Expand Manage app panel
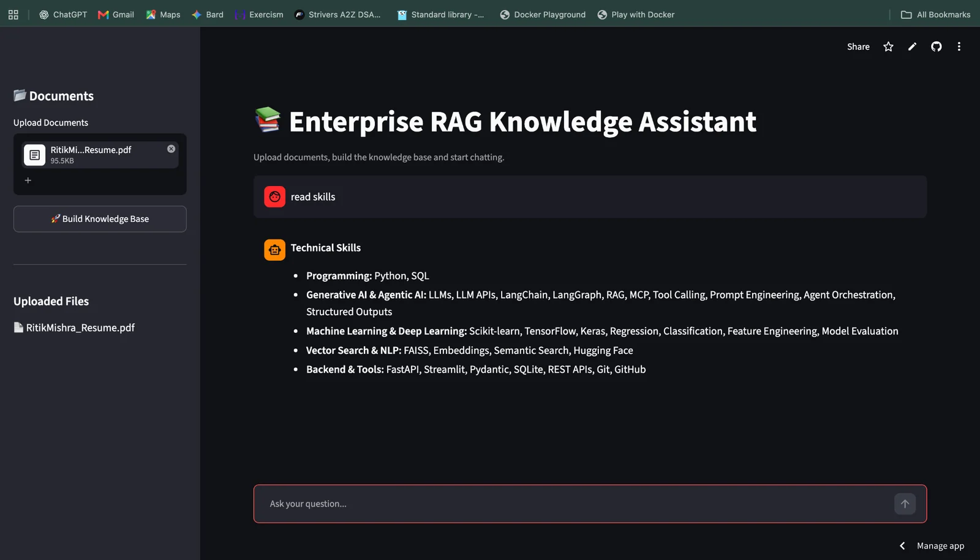980x560 pixels. point(932,546)
